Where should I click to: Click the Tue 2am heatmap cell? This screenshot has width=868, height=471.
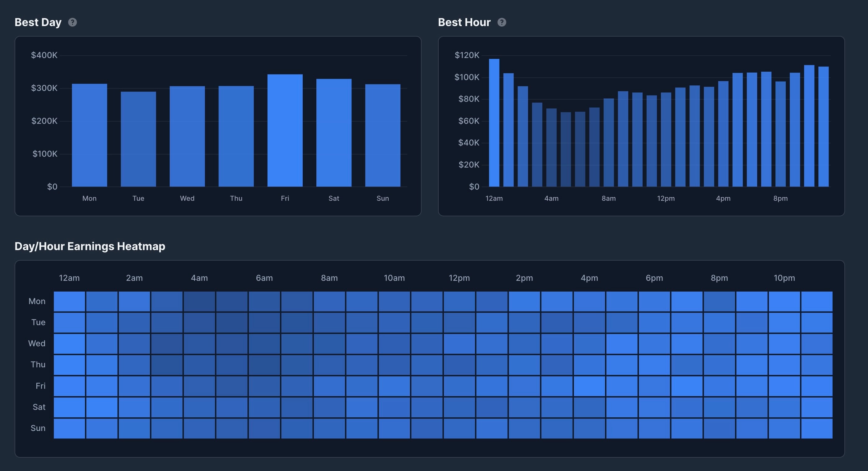(x=134, y=322)
